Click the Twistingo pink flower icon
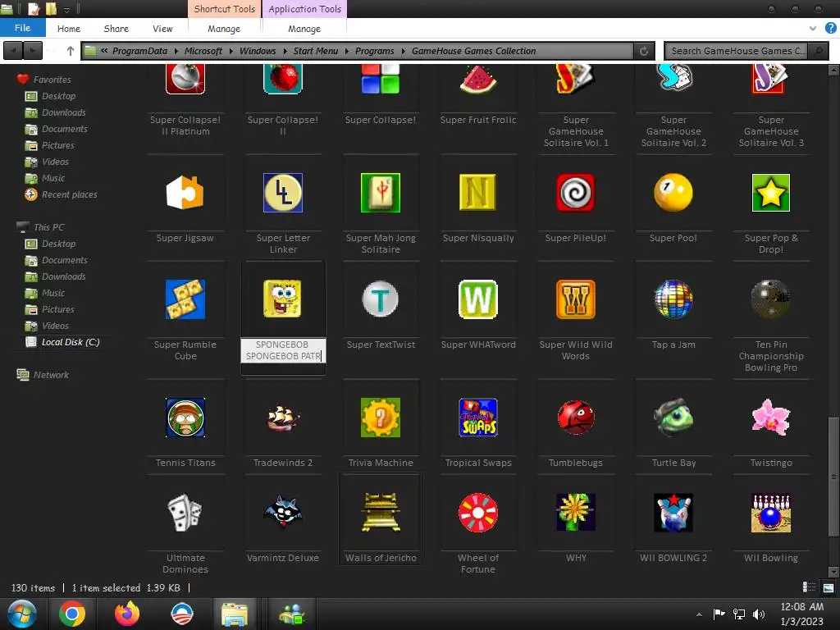The height and width of the screenshot is (630, 840). pos(771,418)
